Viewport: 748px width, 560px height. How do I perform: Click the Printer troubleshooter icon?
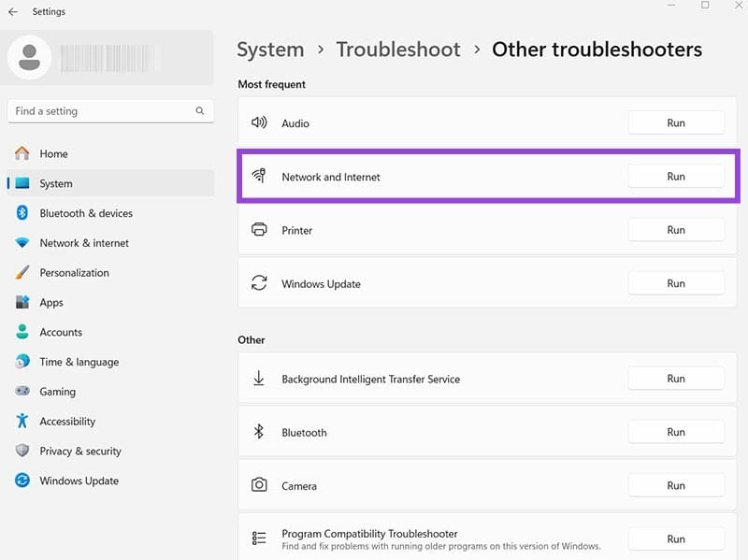259,229
